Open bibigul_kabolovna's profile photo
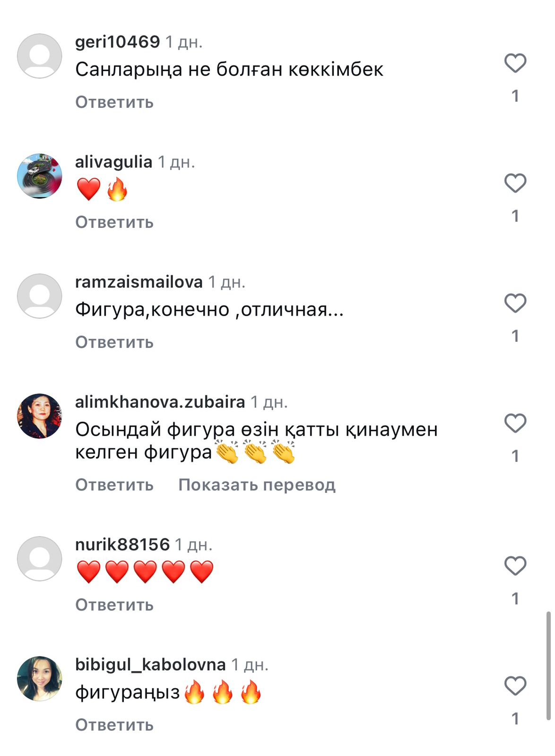The height and width of the screenshot is (756, 555). [x=40, y=679]
